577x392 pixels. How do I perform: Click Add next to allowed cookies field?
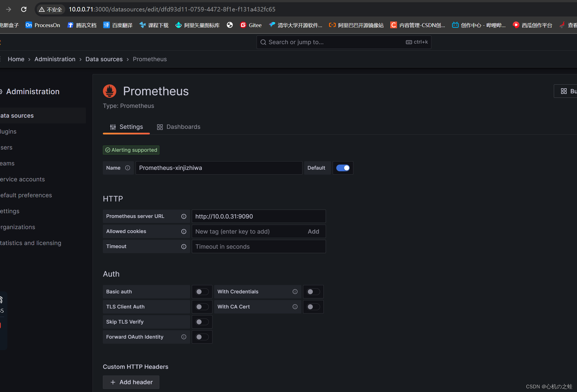point(313,231)
